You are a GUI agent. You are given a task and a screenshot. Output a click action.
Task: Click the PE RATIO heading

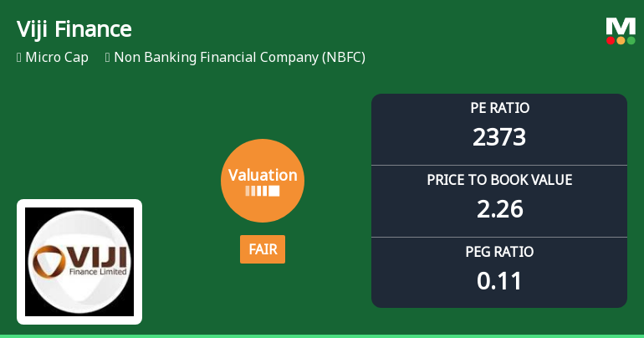(x=499, y=108)
